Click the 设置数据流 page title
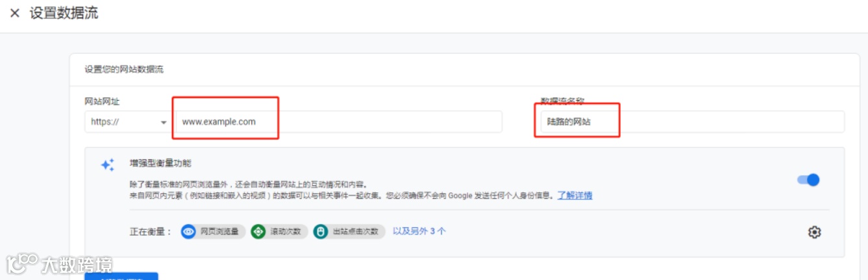This screenshot has width=868, height=280. [64, 13]
